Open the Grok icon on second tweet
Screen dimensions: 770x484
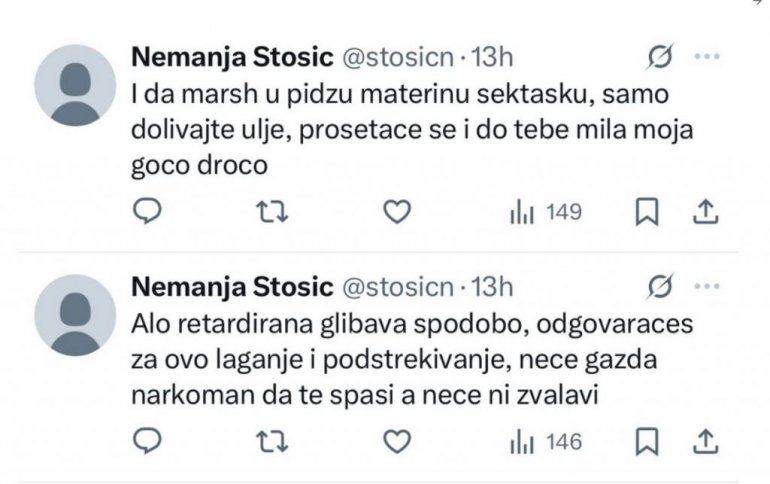pos(659,289)
